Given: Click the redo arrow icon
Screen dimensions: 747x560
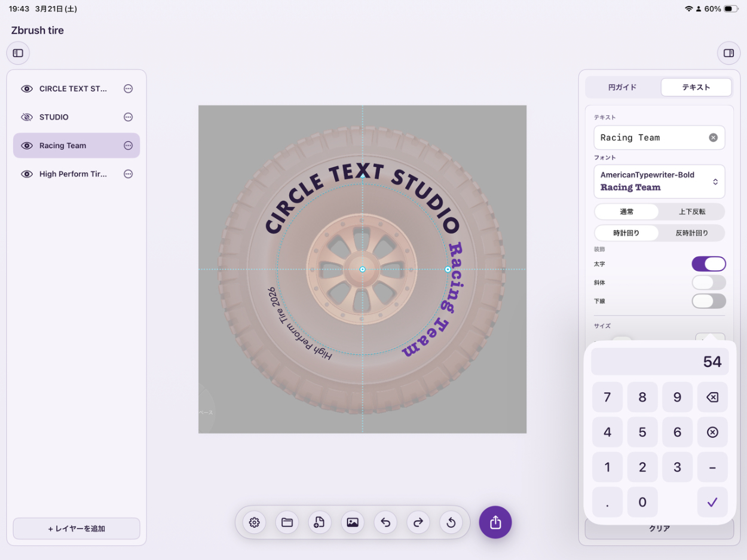Looking at the screenshot, I should 418,522.
